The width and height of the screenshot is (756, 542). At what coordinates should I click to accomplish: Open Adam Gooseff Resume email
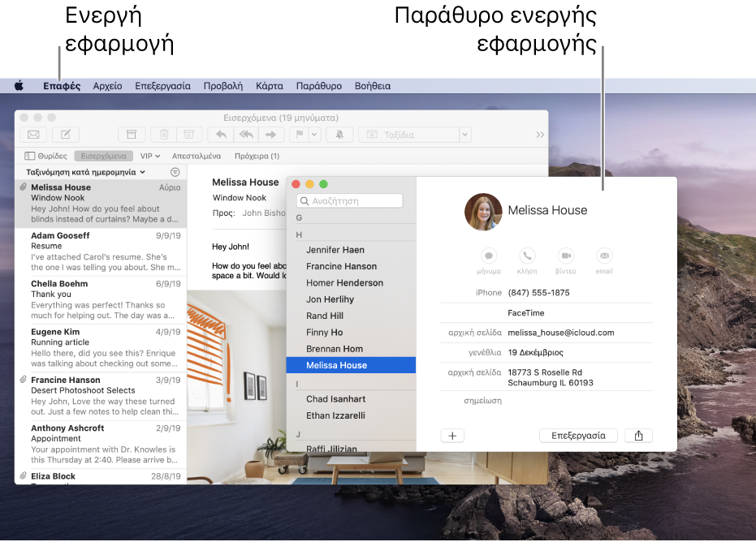pos(101,252)
